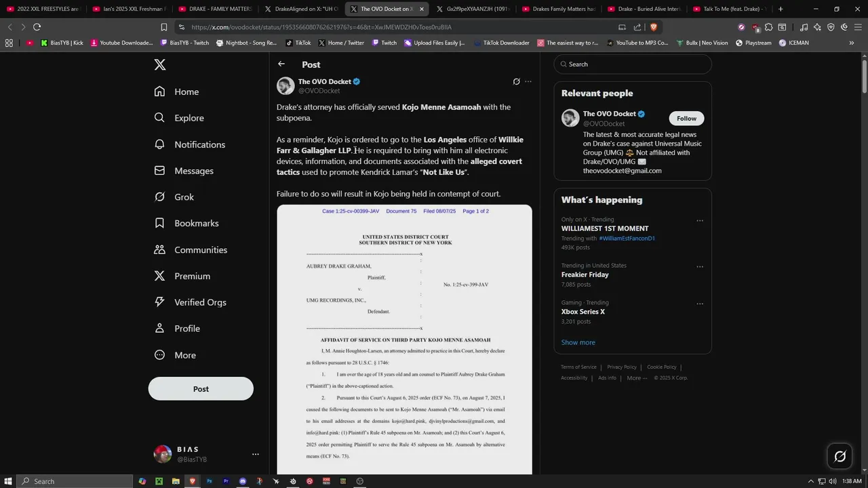Click The OVO Docket avatar on the post
Screen dimensions: 868x488
point(285,85)
